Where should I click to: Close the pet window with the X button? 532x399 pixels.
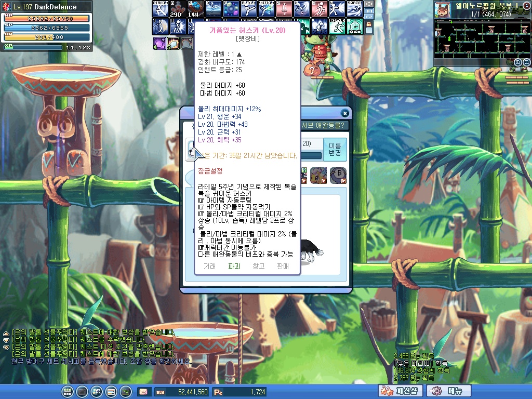[x=345, y=113]
